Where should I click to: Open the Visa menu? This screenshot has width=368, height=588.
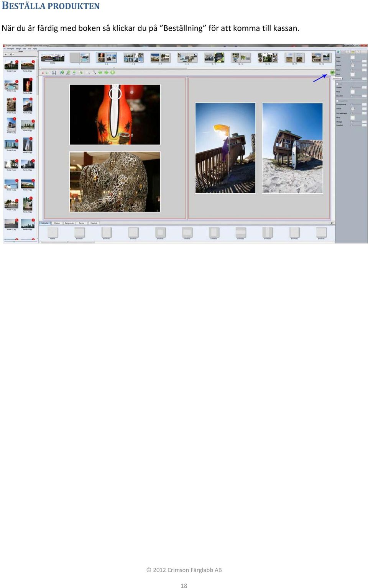pyautogui.click(x=30, y=49)
